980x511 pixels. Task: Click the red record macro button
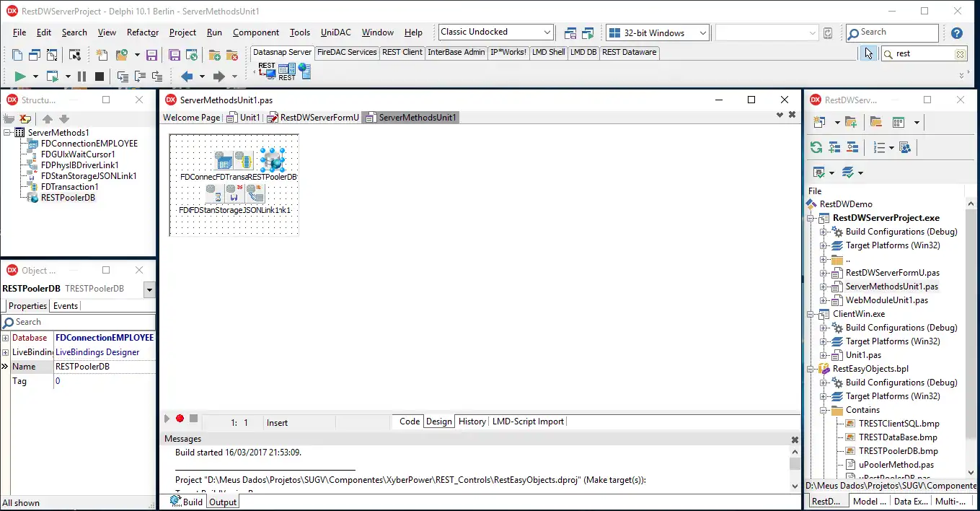tap(180, 419)
